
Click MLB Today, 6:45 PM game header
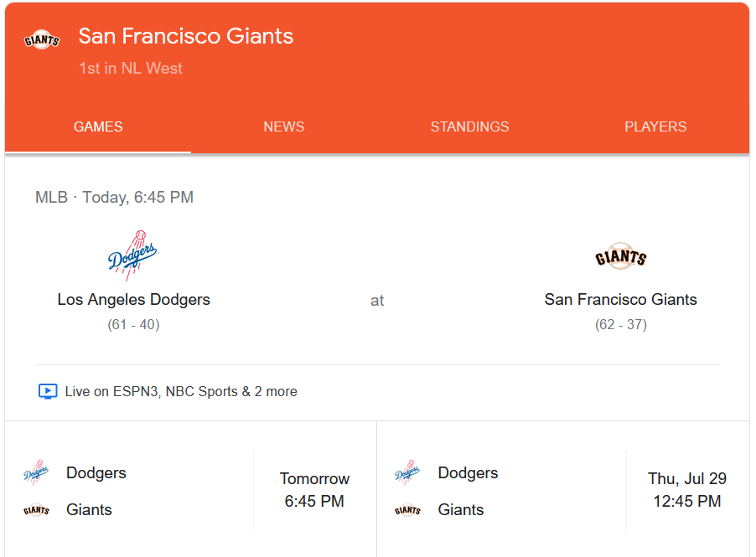tap(114, 198)
